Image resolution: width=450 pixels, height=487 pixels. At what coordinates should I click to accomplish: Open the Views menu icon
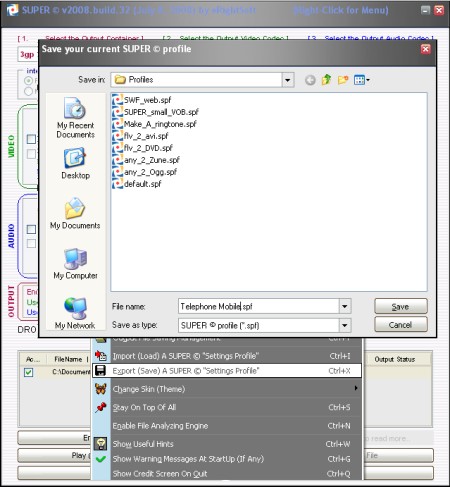[x=362, y=80]
